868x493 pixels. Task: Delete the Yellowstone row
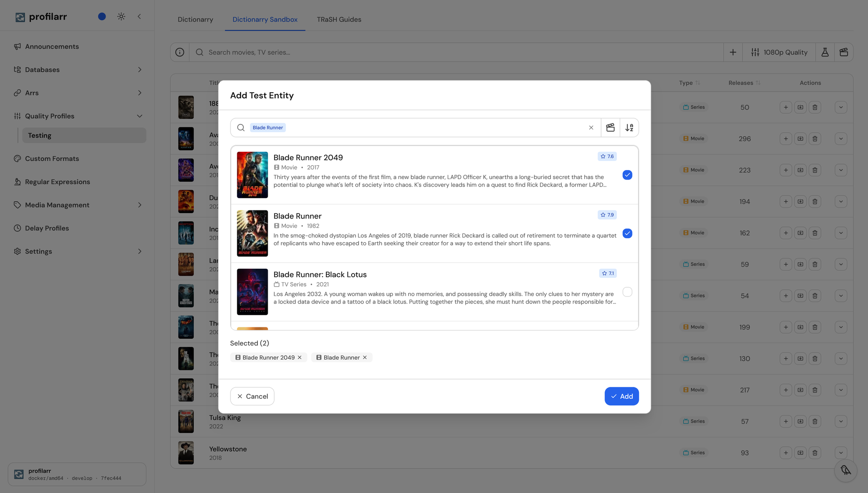point(815,453)
